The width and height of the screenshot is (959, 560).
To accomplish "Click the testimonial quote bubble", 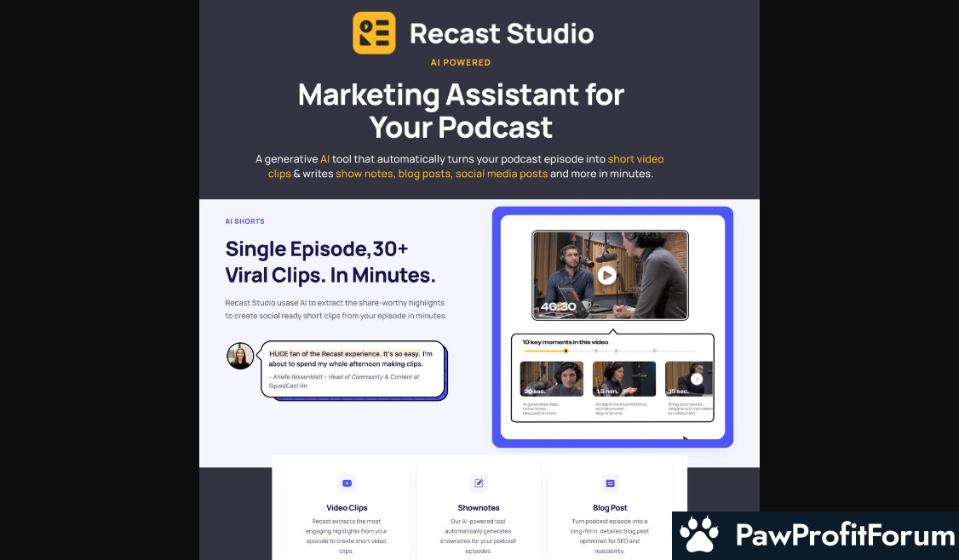I will (353, 369).
